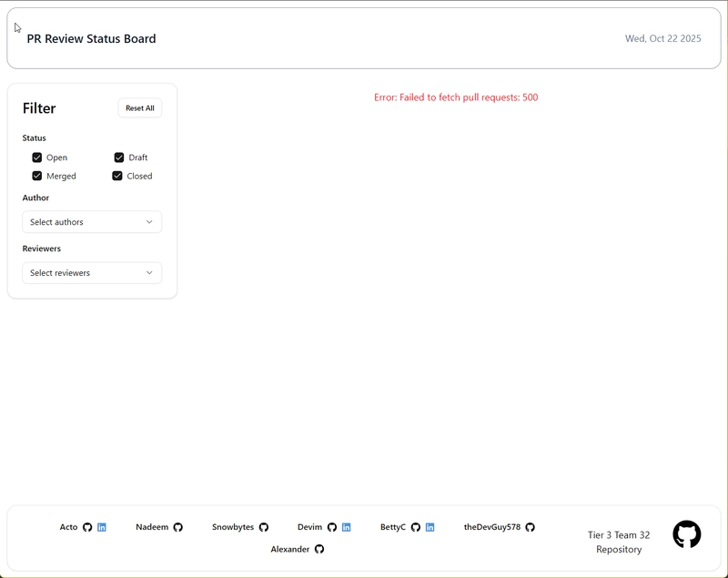Open Acto's LinkedIn profile icon

[x=102, y=527]
